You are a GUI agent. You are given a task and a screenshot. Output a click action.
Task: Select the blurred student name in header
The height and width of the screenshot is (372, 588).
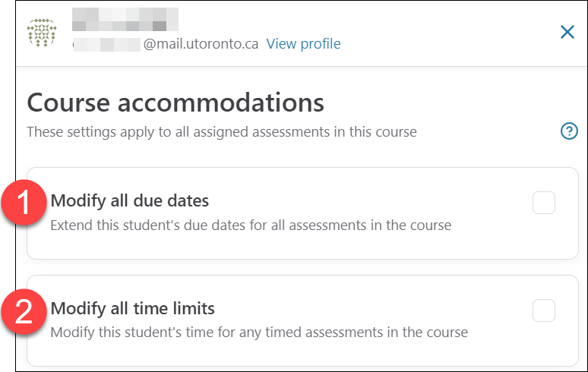point(125,20)
